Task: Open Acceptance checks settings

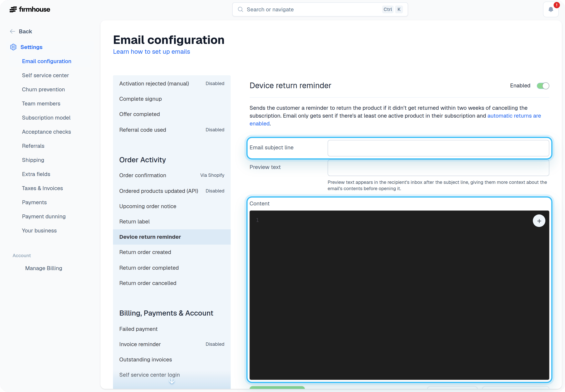Action: point(46,132)
